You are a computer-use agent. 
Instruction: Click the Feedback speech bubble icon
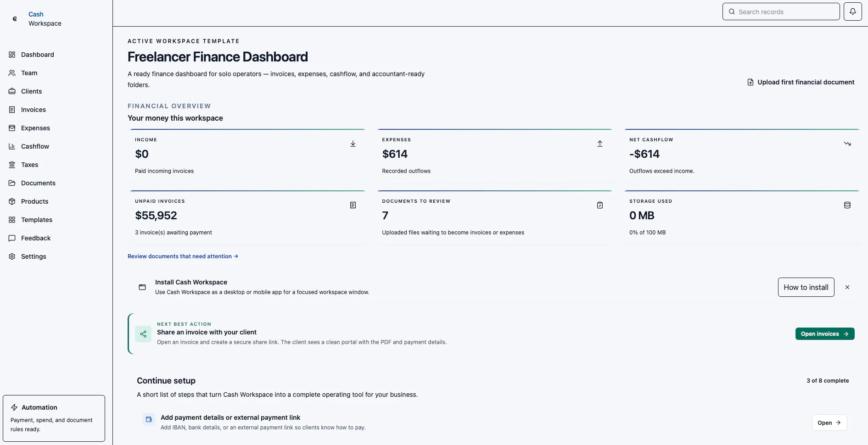12,238
